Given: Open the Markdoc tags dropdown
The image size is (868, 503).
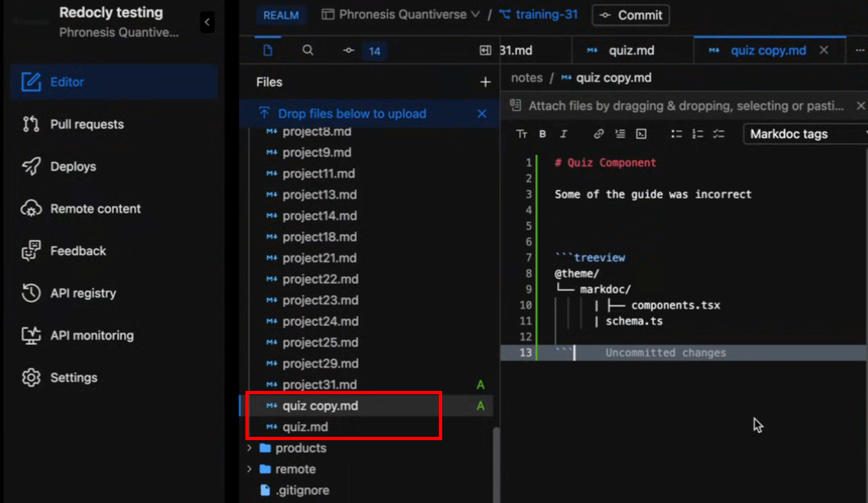Looking at the screenshot, I should click(x=805, y=134).
